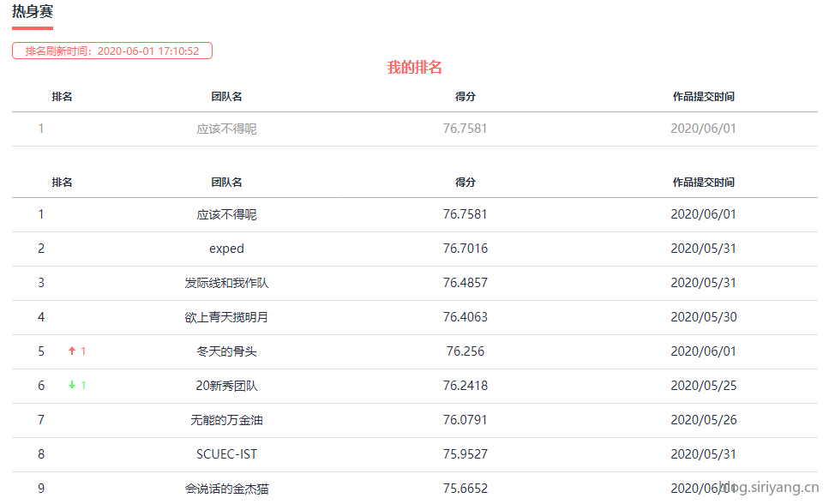Open team 冬天的骨头

[226, 351]
